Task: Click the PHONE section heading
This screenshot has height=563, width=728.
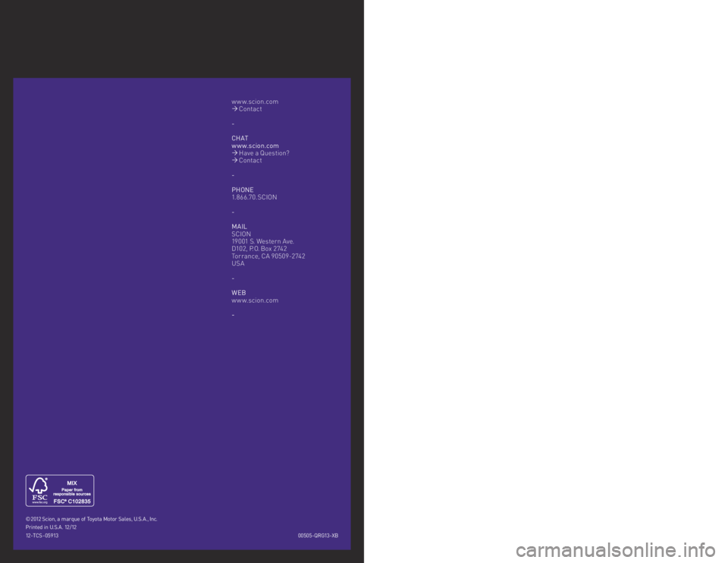Action: pos(243,190)
